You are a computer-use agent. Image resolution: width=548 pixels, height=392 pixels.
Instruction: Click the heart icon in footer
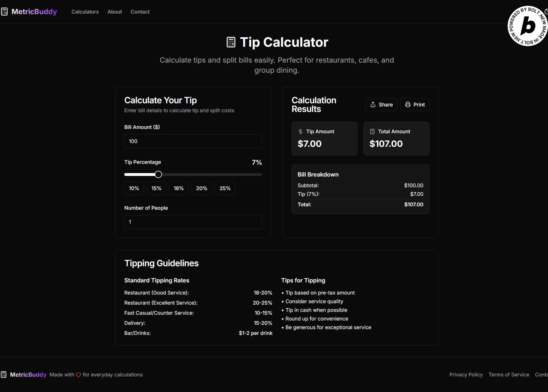78,375
